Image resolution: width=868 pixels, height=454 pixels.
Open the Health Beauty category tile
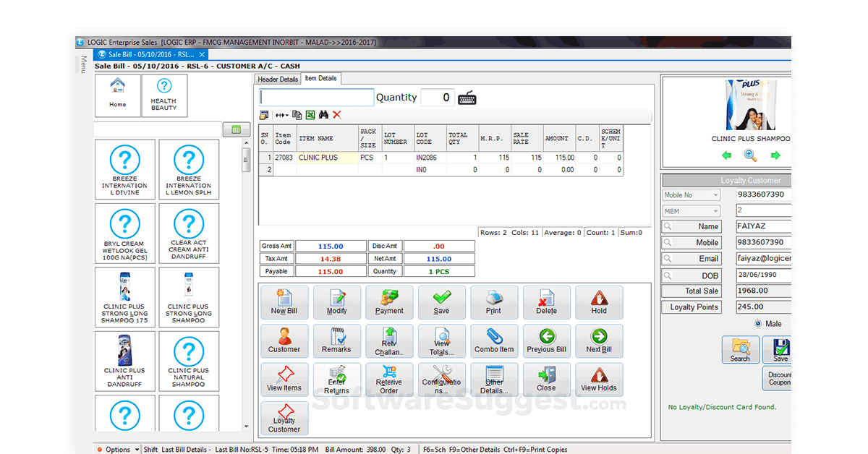pyautogui.click(x=164, y=95)
